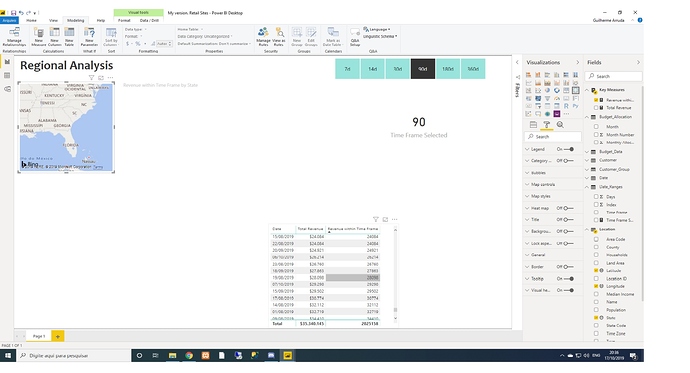This screenshot has width=690, height=373.
Task: Click the New Measure icon
Action: [x=39, y=37]
